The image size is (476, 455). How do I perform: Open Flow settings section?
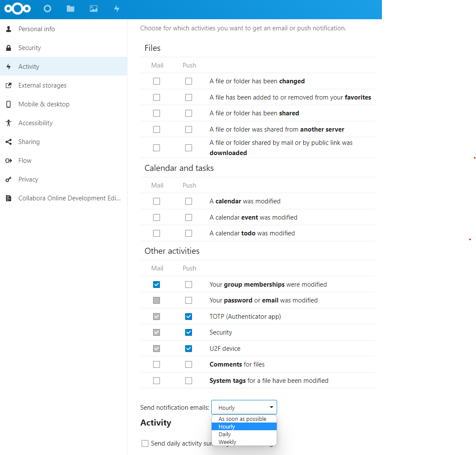[63, 161]
